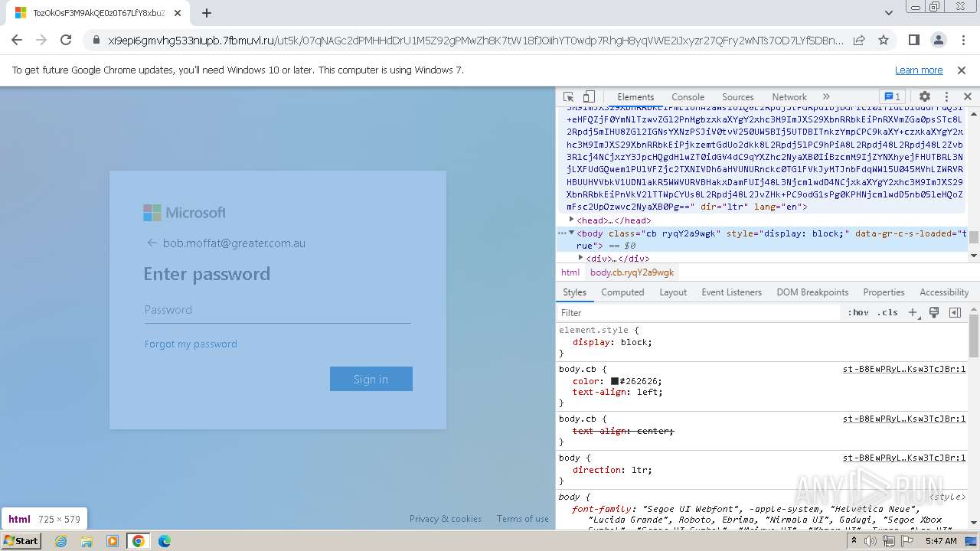Click the struck-through text-align: center declaration
This screenshot has width=980, height=551.
click(x=623, y=431)
